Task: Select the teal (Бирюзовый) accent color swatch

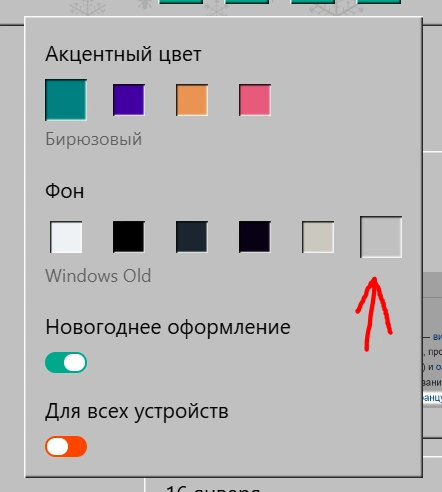Action: (66, 100)
